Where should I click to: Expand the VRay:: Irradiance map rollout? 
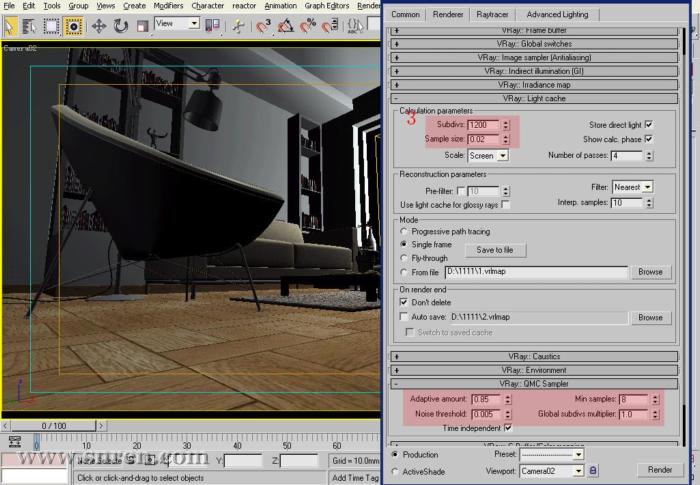(x=535, y=85)
